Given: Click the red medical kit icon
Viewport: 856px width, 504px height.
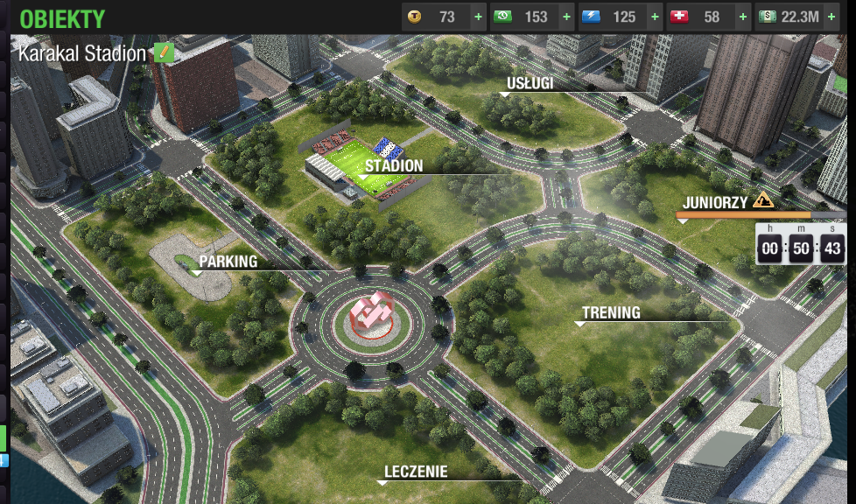Looking at the screenshot, I should [678, 17].
